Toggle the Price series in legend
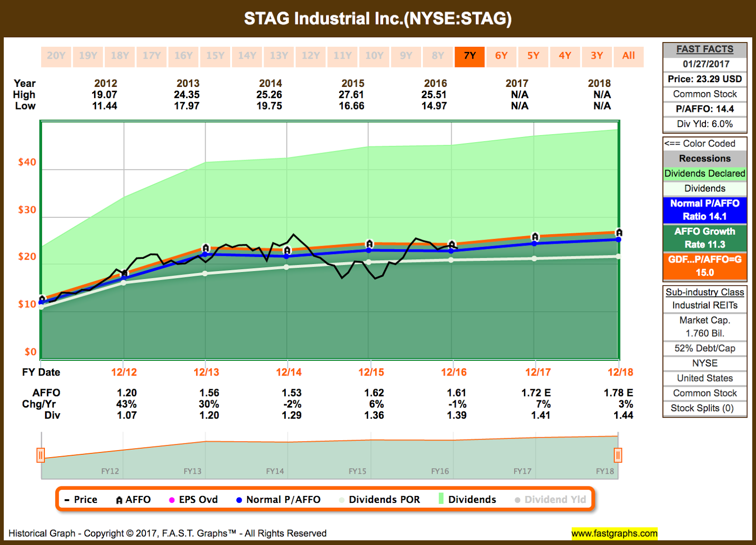This screenshot has height=545, width=756. tap(81, 500)
